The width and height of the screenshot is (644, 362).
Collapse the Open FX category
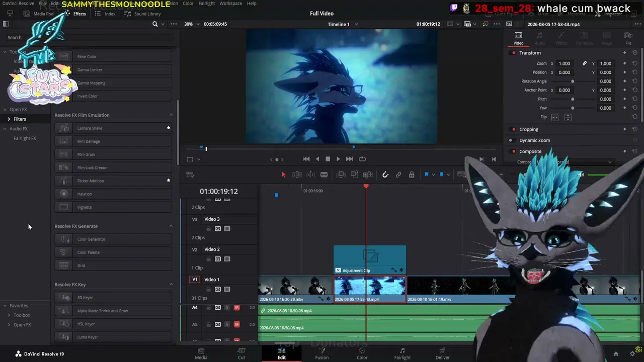point(5,110)
